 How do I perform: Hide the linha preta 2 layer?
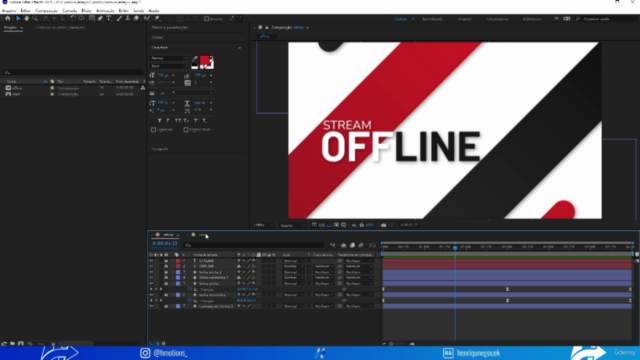coord(151,272)
